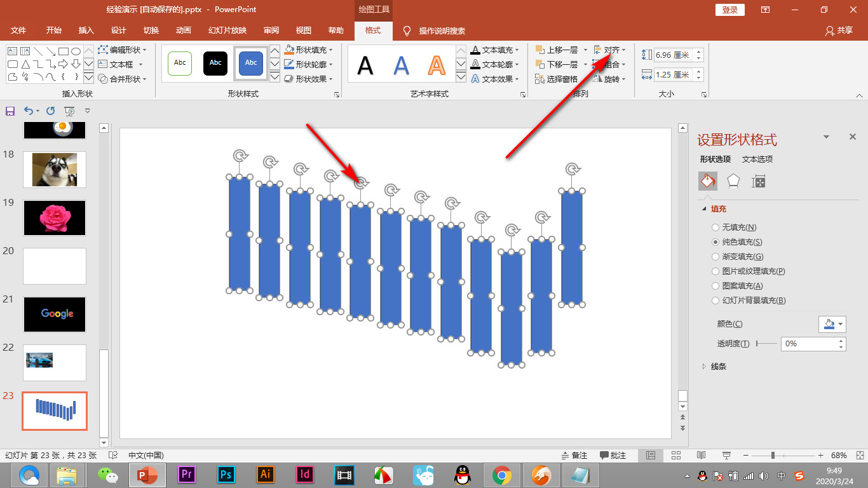Open the 形状轮廓 dropdown

pyautogui.click(x=308, y=64)
